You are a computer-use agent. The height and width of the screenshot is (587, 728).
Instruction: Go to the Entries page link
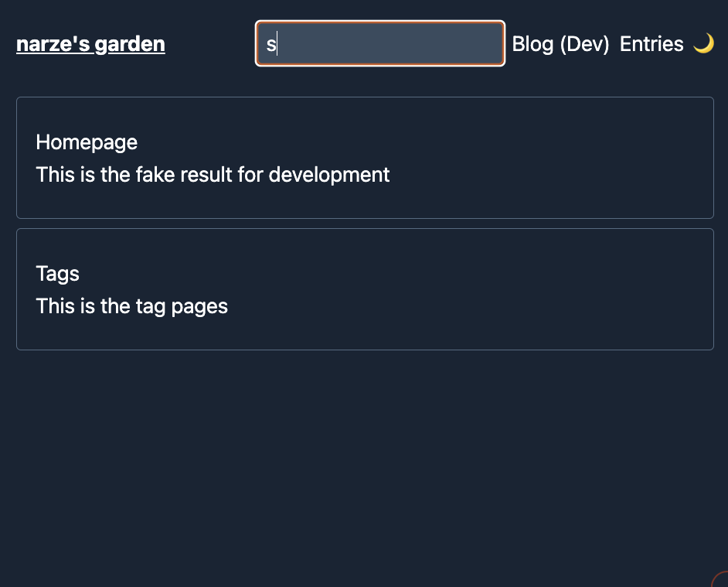tap(651, 44)
